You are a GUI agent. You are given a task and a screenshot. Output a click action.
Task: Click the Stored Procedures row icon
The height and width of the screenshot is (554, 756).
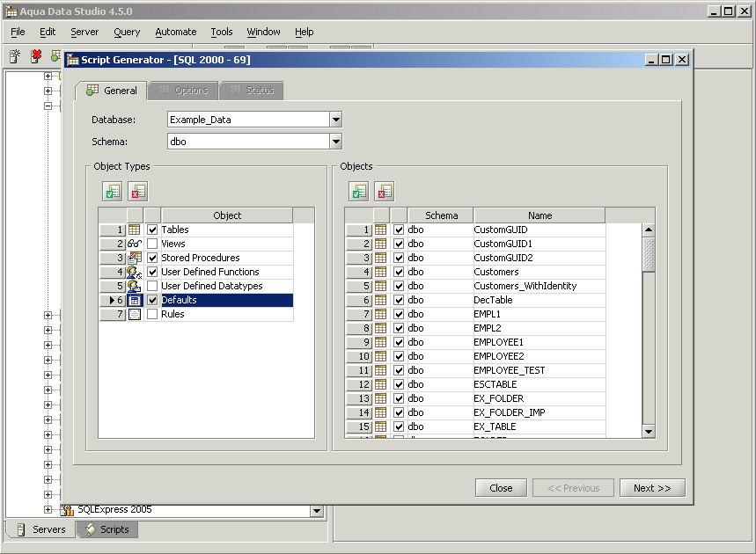pyautogui.click(x=135, y=258)
